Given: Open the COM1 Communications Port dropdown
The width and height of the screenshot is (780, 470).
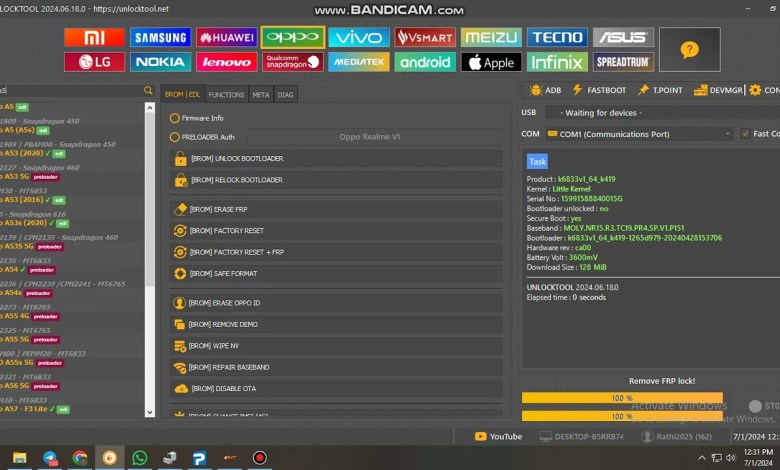Looking at the screenshot, I should 639,134.
